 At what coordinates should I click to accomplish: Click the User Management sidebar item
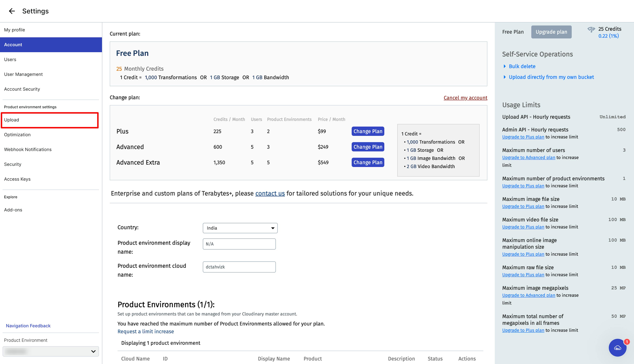coord(23,74)
